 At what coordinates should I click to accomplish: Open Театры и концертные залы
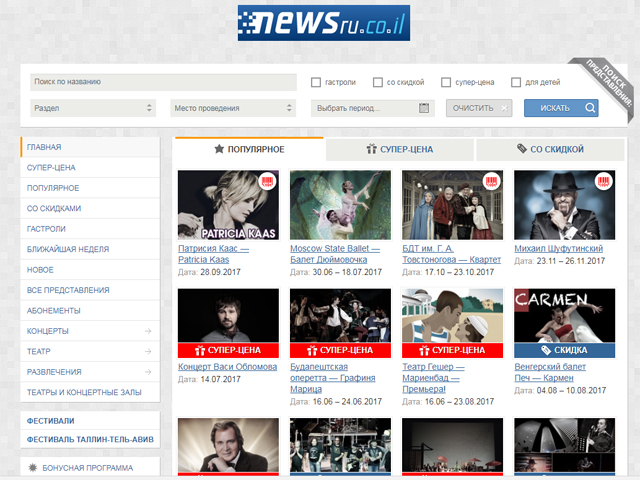point(90,392)
